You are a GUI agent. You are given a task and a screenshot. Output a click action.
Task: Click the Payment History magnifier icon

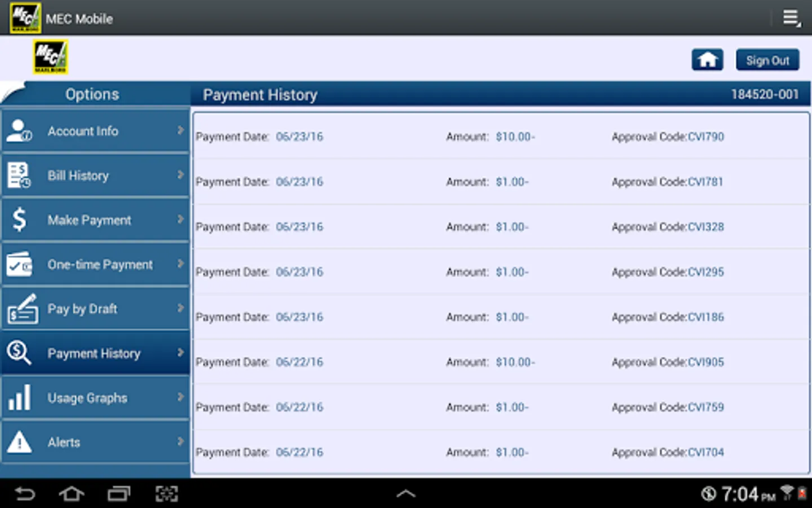pyautogui.click(x=19, y=353)
